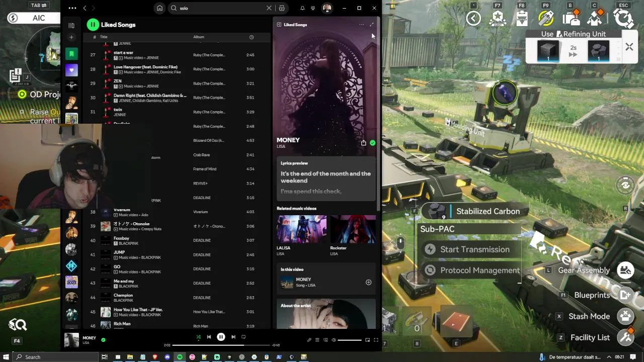644x362 pixels.
Task: Open the 'DEADLINE' album link in the JUMP row
Action: pyautogui.click(x=202, y=254)
